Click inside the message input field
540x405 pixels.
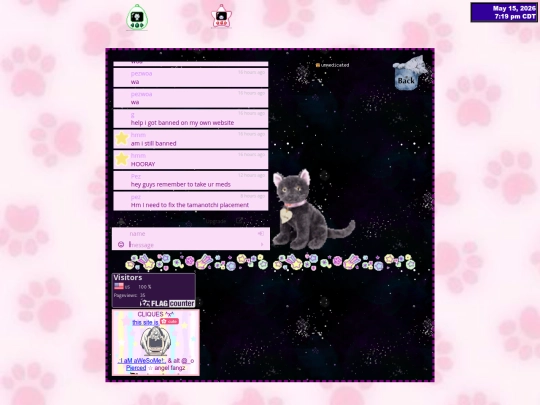193,245
